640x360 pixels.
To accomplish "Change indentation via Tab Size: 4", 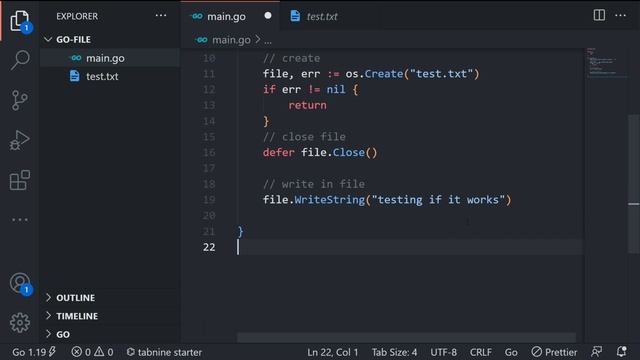I will click(394, 352).
